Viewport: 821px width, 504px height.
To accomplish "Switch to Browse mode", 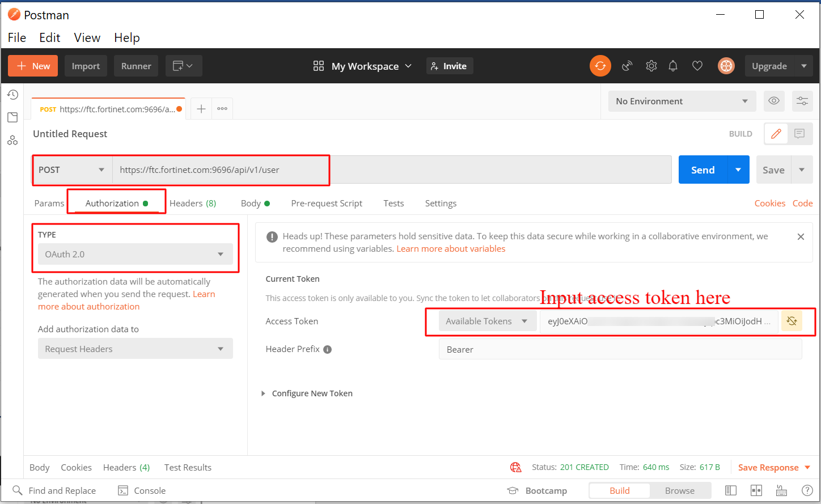I will point(680,490).
